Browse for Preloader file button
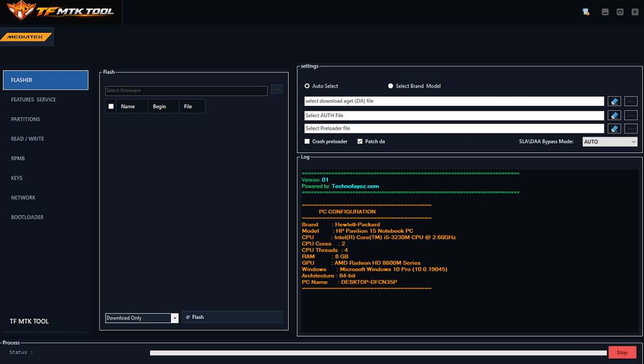The height and width of the screenshot is (364, 644). pos(631,128)
